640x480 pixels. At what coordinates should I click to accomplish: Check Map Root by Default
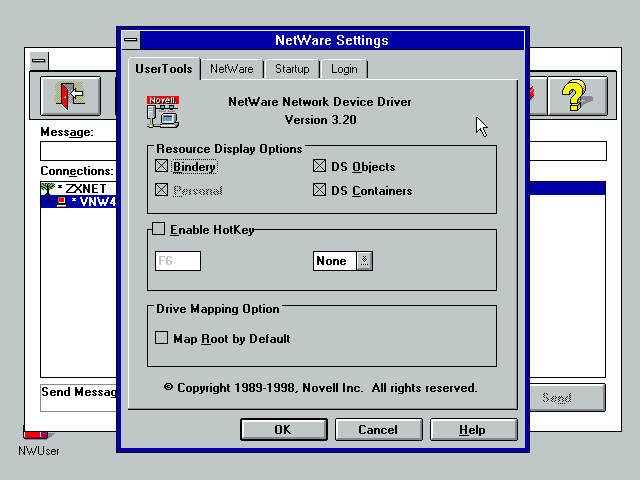pos(162,338)
